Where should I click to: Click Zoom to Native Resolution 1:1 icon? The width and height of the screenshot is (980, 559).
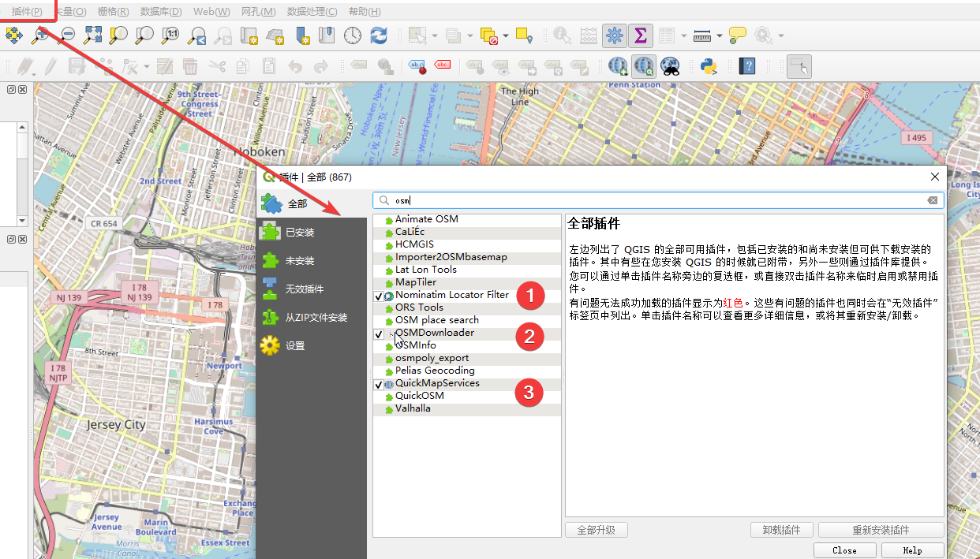pos(170,35)
